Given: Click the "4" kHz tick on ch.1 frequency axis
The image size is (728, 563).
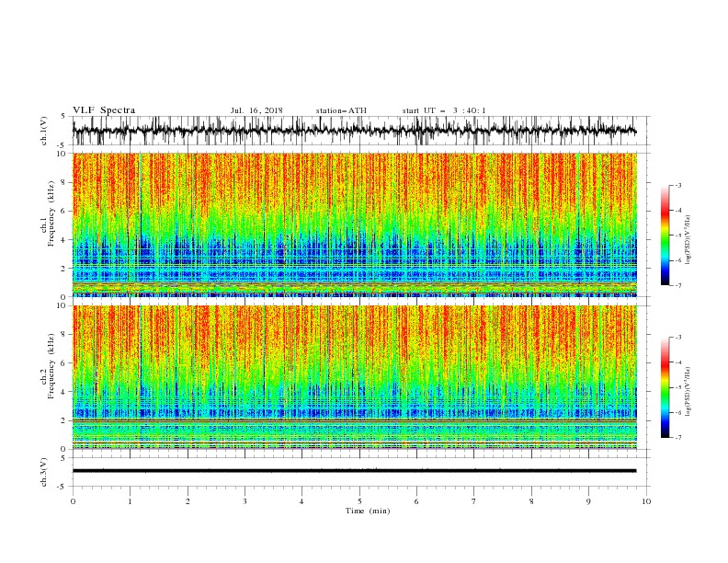Looking at the screenshot, I should coord(64,240).
